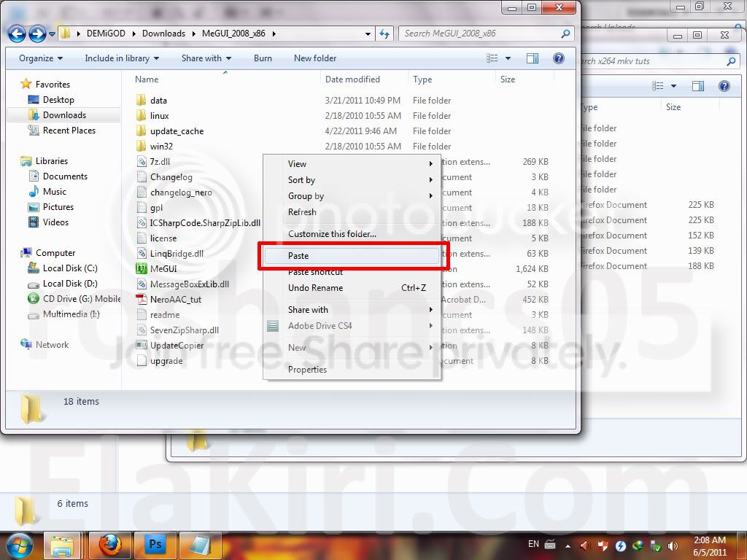Select Downloads in Favorites
Image resolution: width=747 pixels, height=560 pixels.
point(64,114)
